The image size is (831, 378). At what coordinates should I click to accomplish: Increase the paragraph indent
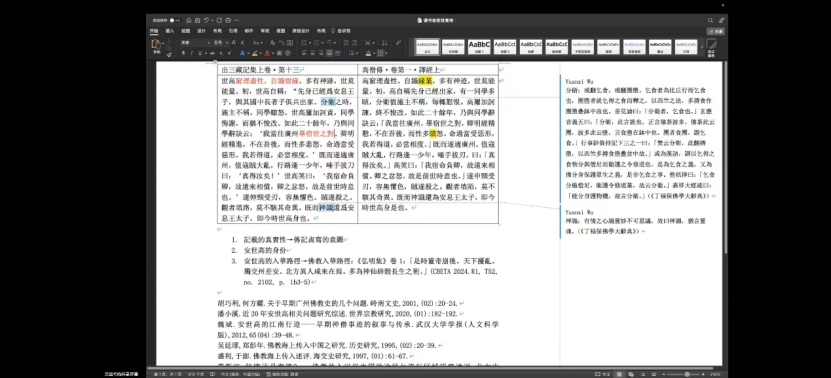coord(355,42)
